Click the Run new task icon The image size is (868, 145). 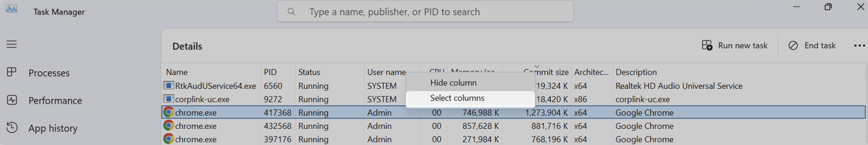point(707,45)
